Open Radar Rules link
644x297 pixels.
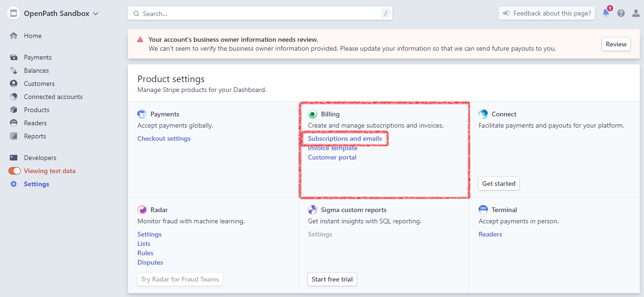coord(145,253)
